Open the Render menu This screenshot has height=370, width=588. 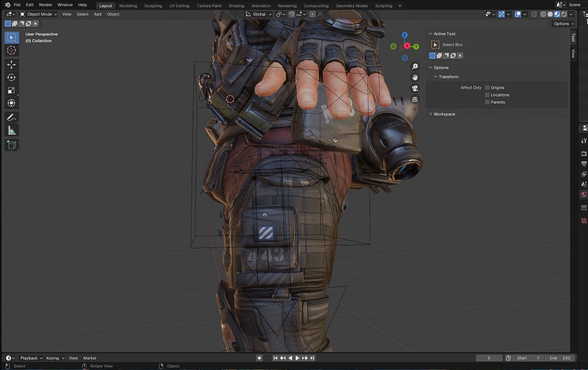(x=46, y=5)
